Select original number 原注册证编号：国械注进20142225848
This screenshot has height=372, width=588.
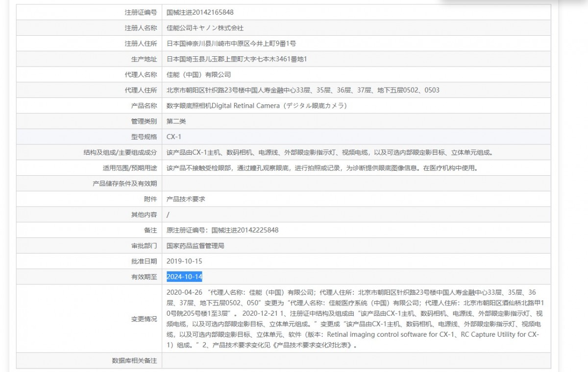[222, 230]
